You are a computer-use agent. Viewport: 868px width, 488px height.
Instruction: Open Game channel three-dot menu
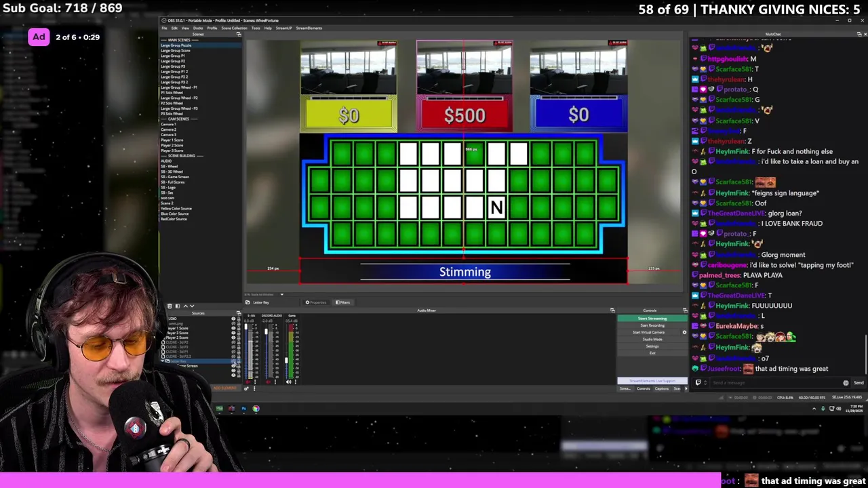coord(296,382)
